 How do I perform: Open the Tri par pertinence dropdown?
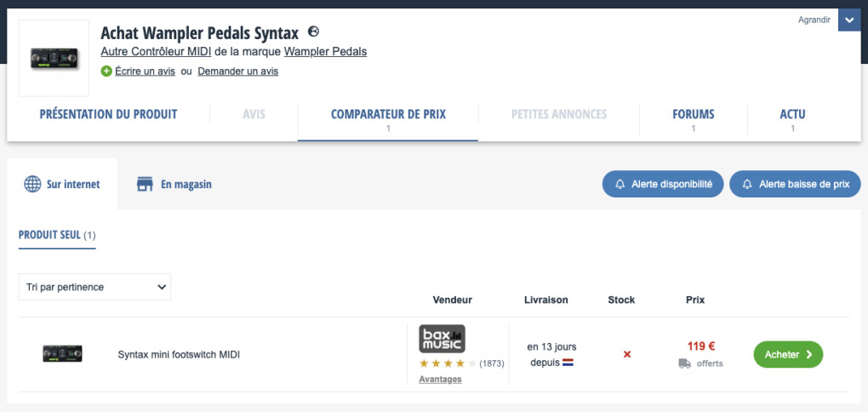click(x=94, y=287)
